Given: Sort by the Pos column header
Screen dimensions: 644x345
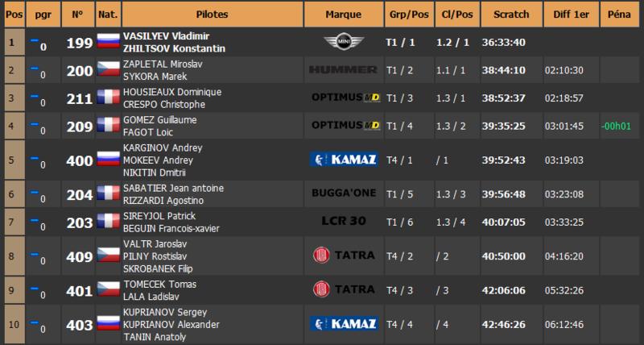Looking at the screenshot, I should pos(14,15).
